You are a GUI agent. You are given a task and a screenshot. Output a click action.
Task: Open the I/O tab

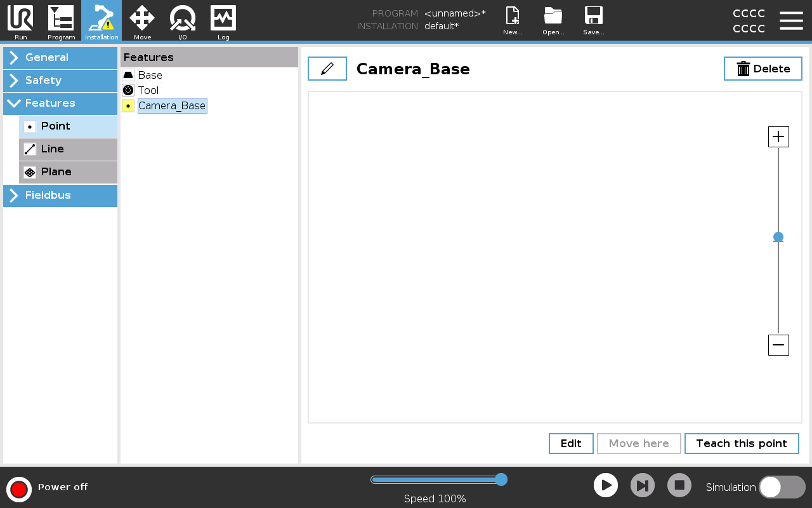tap(183, 20)
